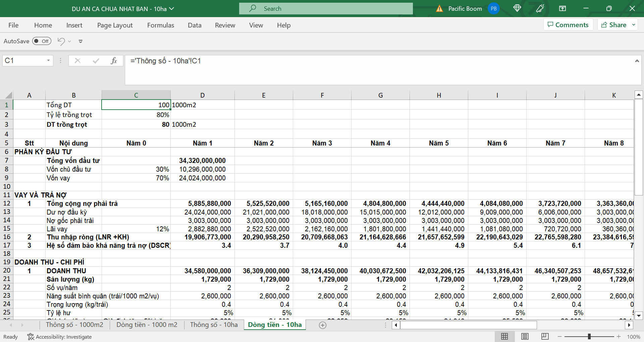Open the Share dropdown arrow
Image resolution: width=644 pixels, height=342 pixels.
coord(634,25)
